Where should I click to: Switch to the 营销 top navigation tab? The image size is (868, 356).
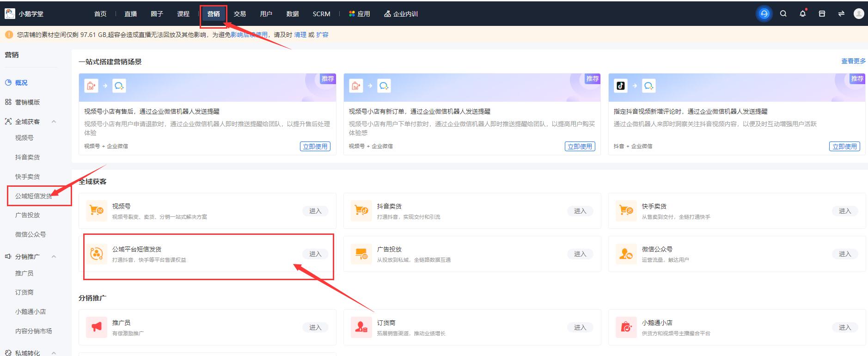(214, 14)
